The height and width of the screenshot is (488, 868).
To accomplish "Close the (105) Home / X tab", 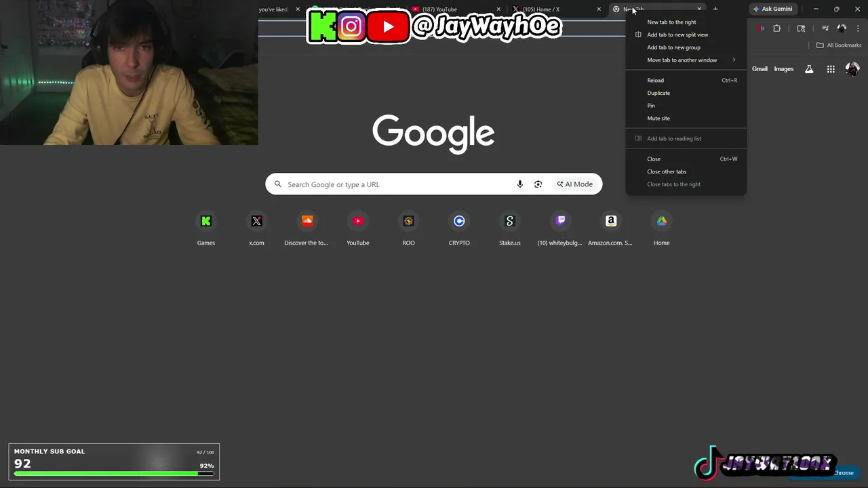I will 599,9.
